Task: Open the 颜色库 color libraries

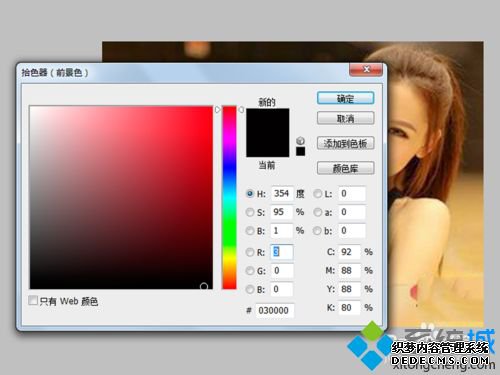Action: [x=345, y=168]
